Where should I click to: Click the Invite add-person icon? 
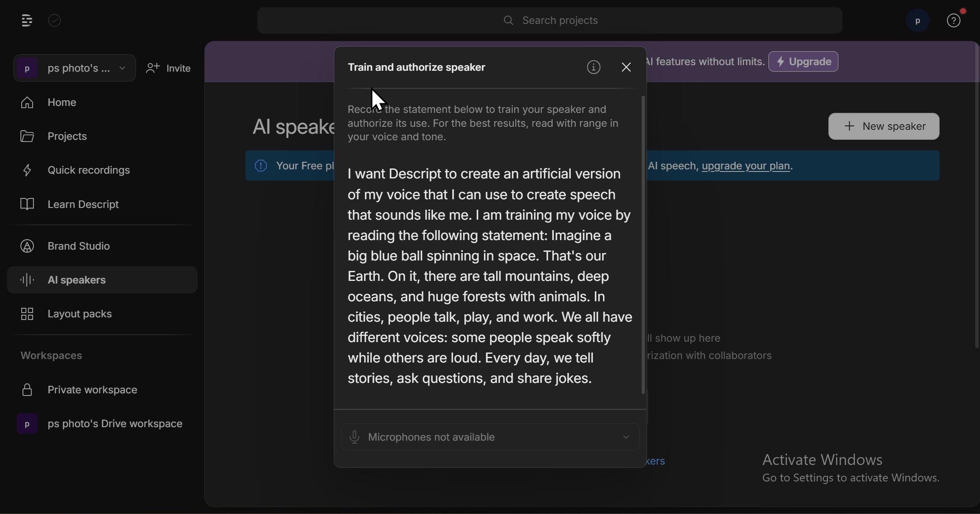click(x=152, y=68)
